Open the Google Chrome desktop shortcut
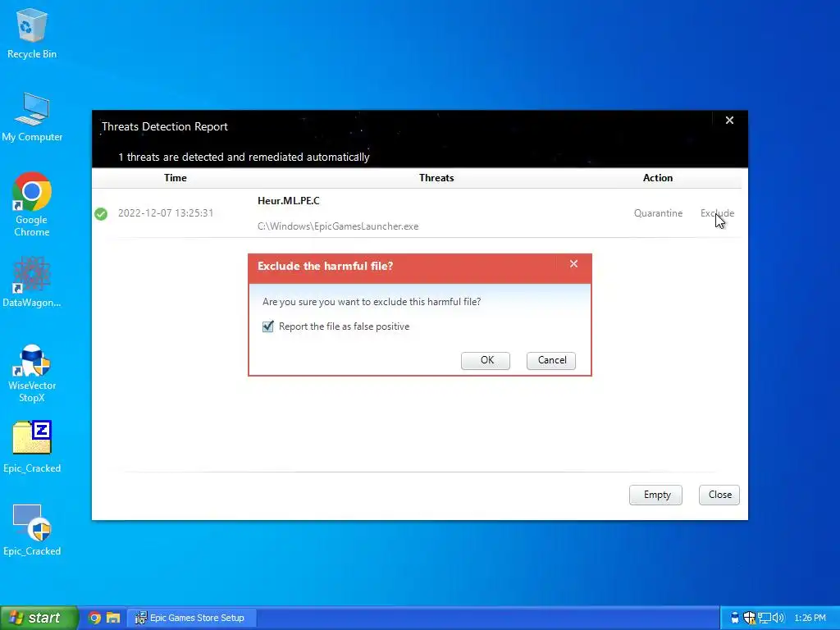 pyautogui.click(x=32, y=204)
